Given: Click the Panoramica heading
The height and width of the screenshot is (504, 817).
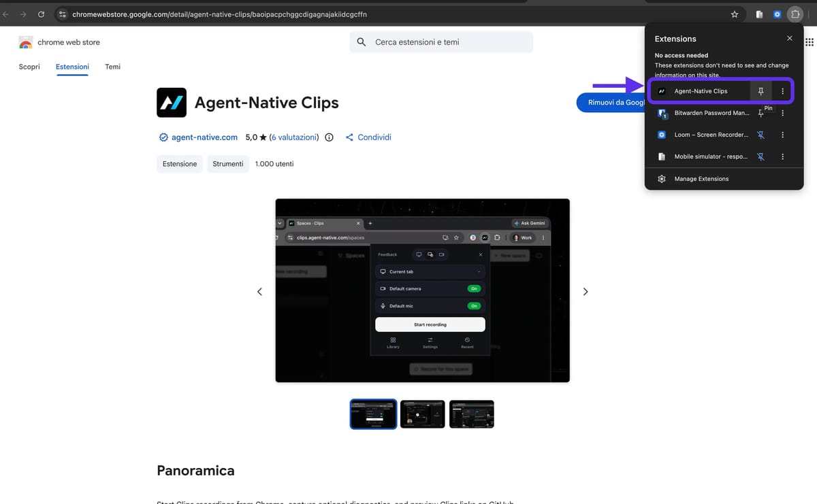Looking at the screenshot, I should (195, 471).
